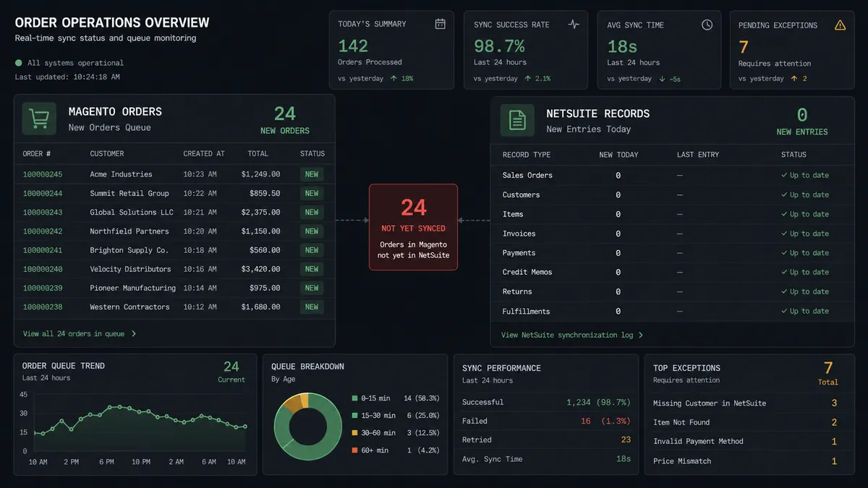Click the 98.7% sync success rate value
This screenshot has width=868, height=488.
pyautogui.click(x=499, y=46)
